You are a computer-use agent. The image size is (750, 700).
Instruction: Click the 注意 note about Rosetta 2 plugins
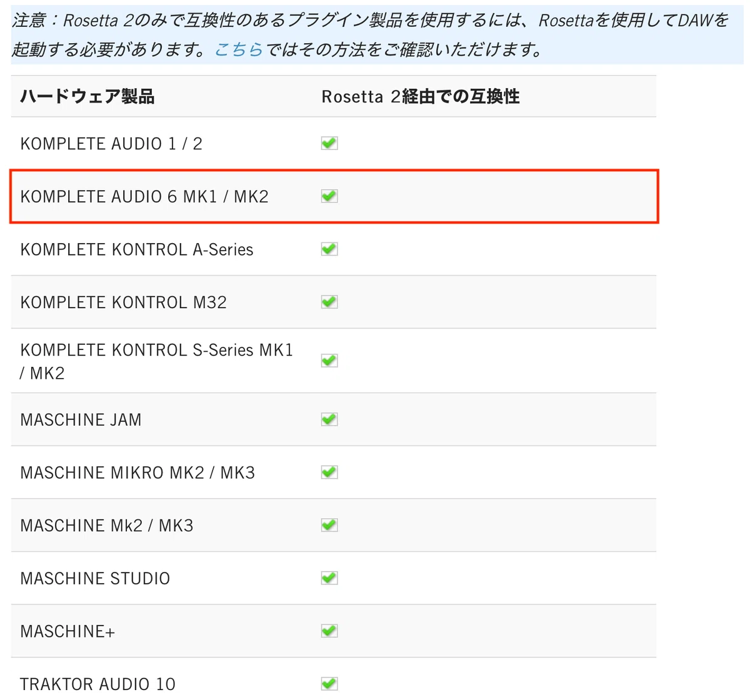(x=377, y=35)
